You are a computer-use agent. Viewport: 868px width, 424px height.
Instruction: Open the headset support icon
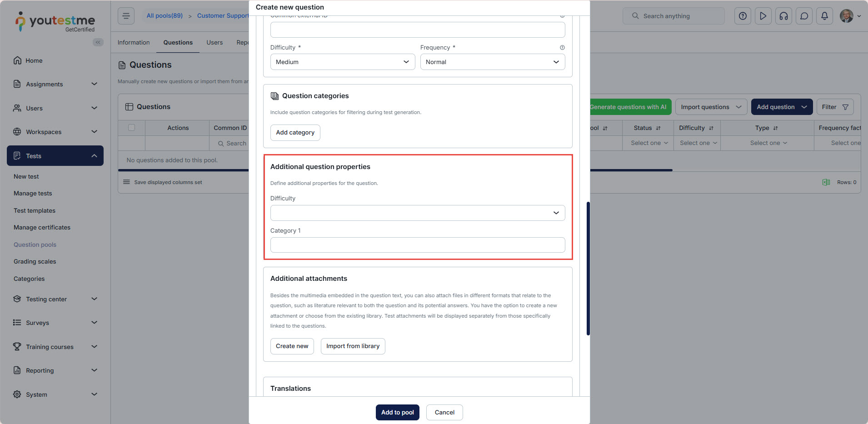783,16
